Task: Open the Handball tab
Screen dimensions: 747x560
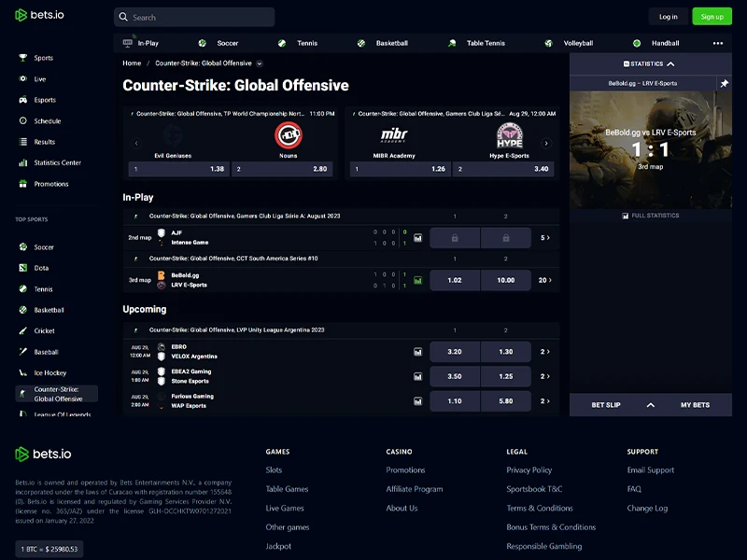Action: 655,43
